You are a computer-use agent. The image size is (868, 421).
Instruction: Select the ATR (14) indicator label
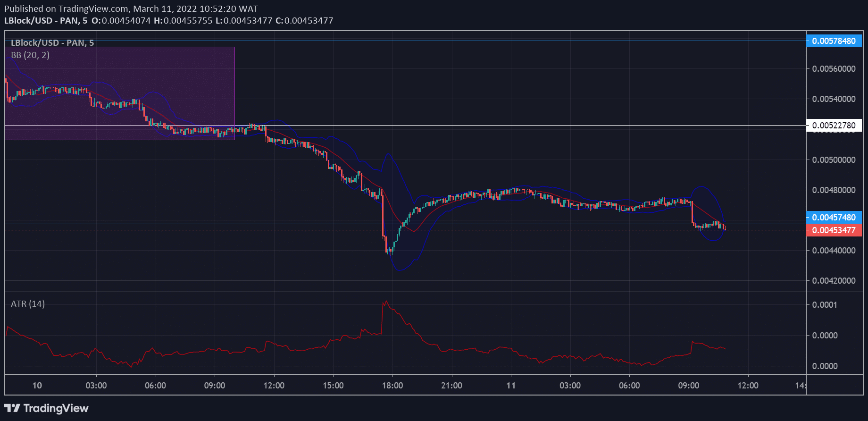[28, 304]
